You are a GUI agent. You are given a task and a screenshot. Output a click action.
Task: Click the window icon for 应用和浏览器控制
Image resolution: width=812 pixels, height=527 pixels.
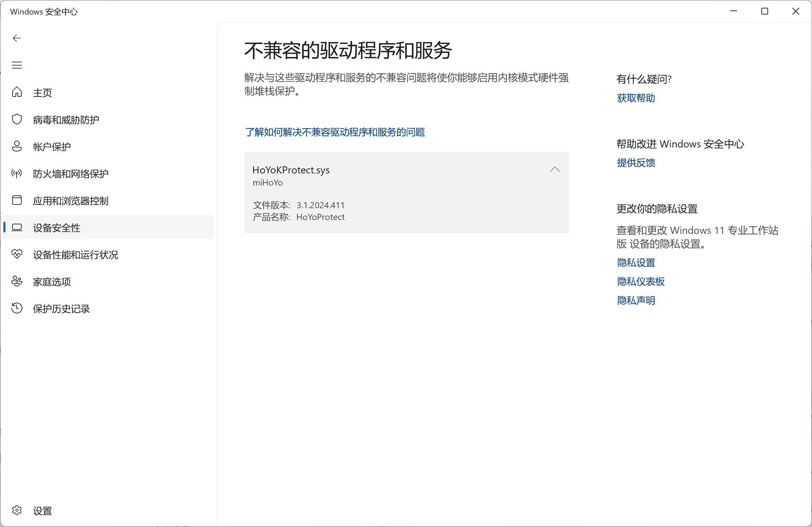pyautogui.click(x=17, y=200)
